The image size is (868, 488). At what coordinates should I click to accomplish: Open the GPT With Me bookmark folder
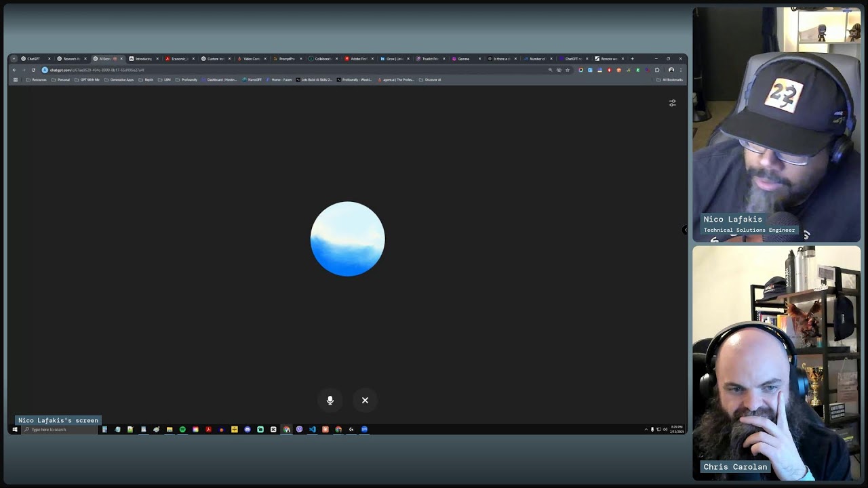[x=87, y=80]
